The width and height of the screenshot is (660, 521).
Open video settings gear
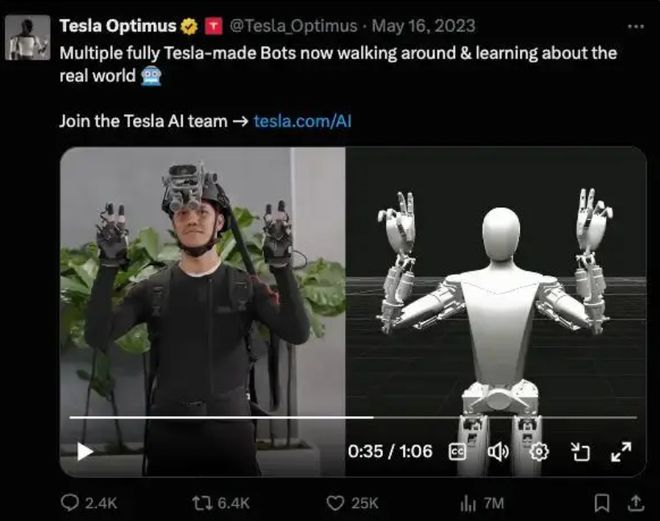(x=539, y=452)
